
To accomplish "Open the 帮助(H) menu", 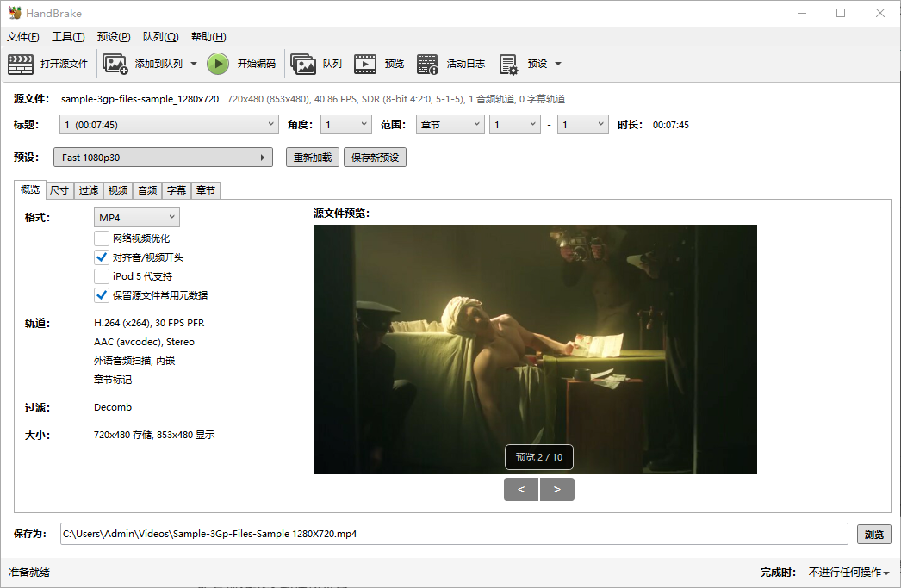I will [x=208, y=37].
